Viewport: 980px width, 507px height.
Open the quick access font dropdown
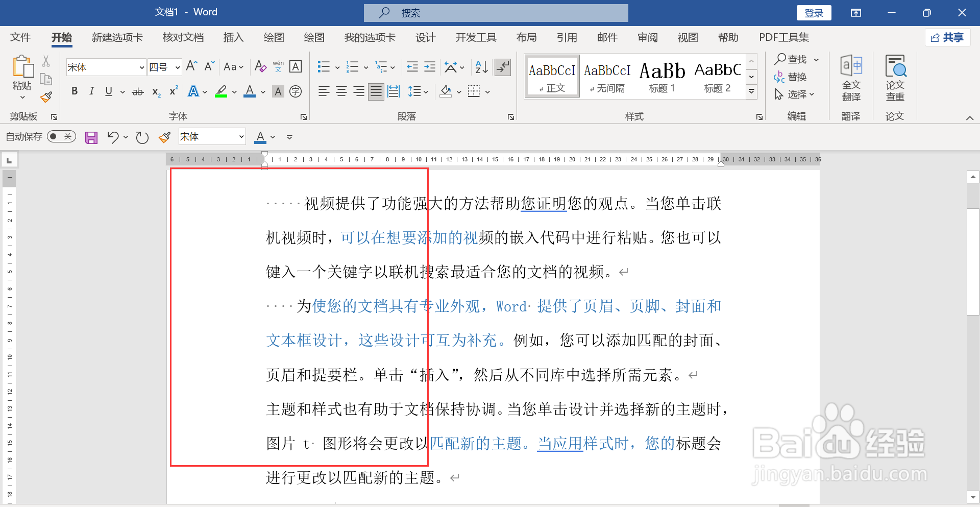click(241, 137)
